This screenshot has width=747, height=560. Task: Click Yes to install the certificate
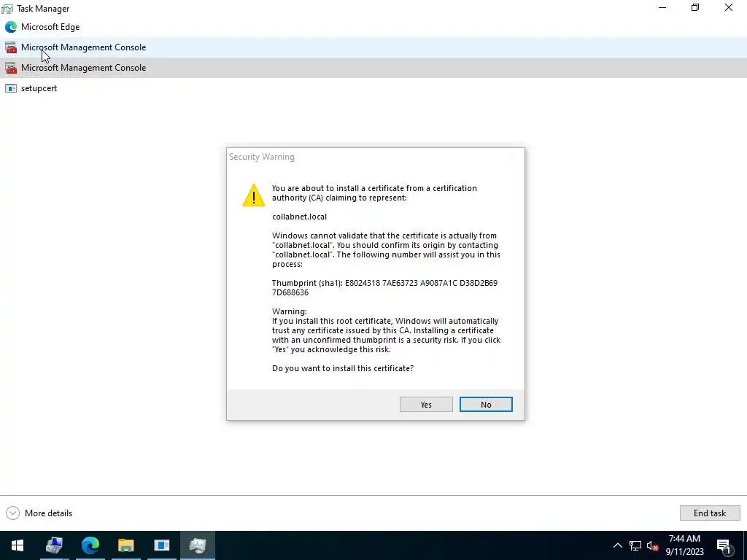tap(426, 404)
